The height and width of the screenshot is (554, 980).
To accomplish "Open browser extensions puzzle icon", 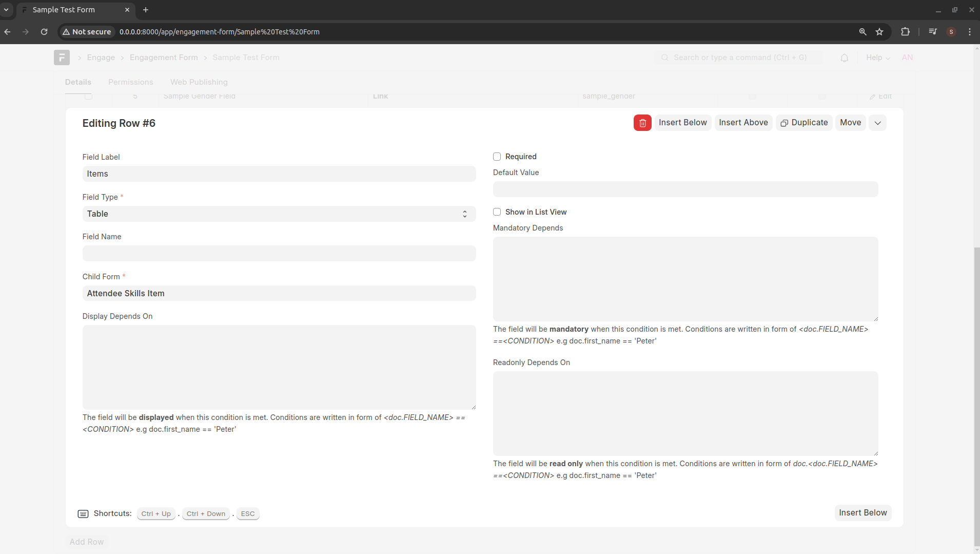I will click(x=905, y=32).
